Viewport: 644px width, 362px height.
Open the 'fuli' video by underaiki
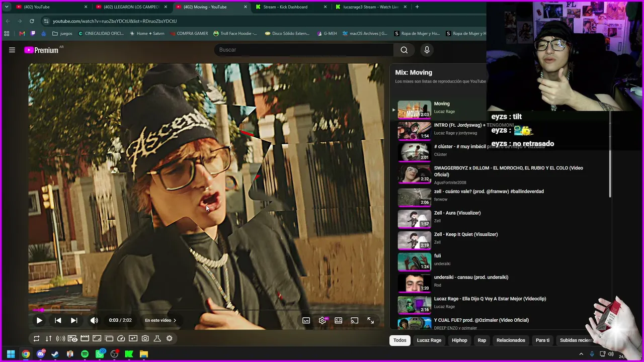[x=437, y=256]
